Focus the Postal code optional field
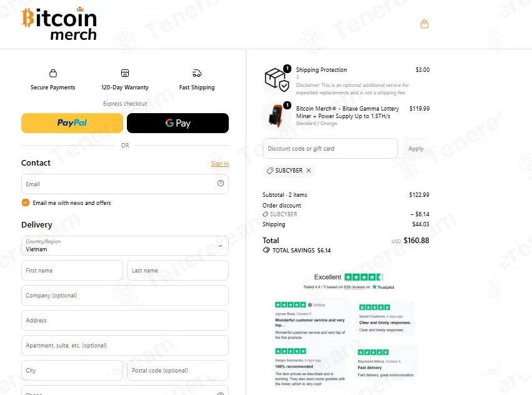532x395 pixels. coord(178,370)
